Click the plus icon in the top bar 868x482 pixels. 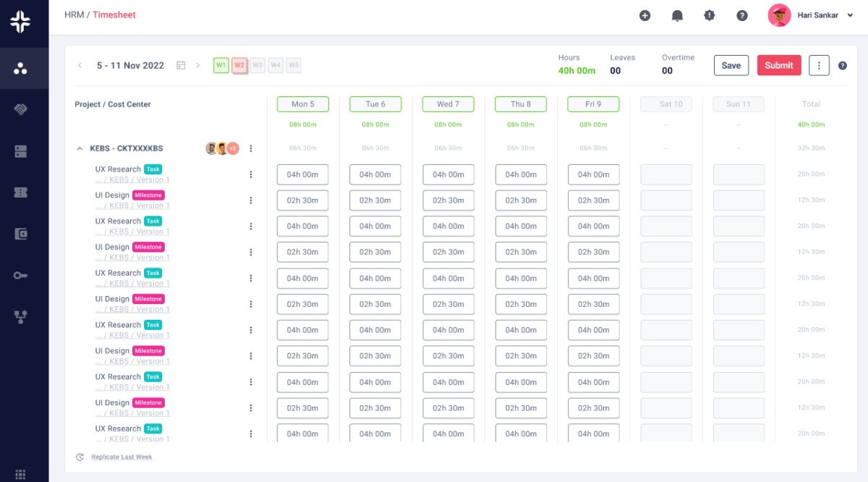[x=644, y=14]
